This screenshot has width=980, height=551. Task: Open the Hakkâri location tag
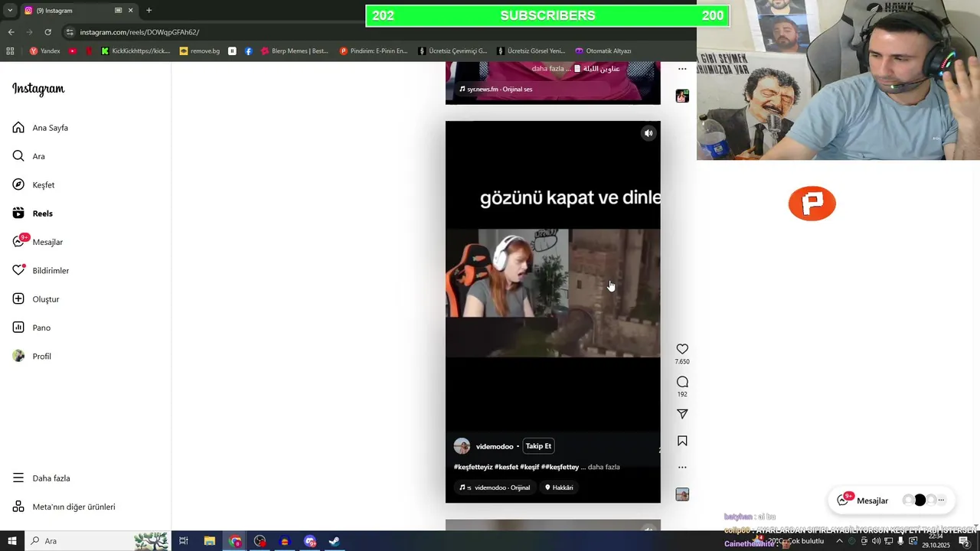pos(559,487)
